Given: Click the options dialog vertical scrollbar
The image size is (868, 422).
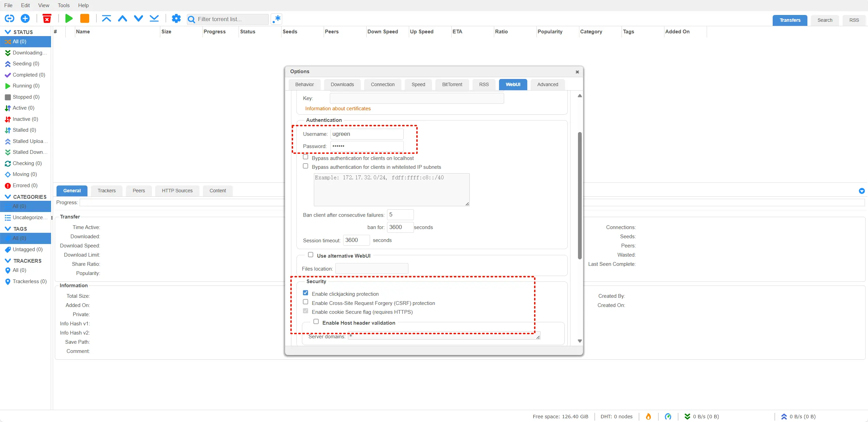Looking at the screenshot, I should 580,195.
